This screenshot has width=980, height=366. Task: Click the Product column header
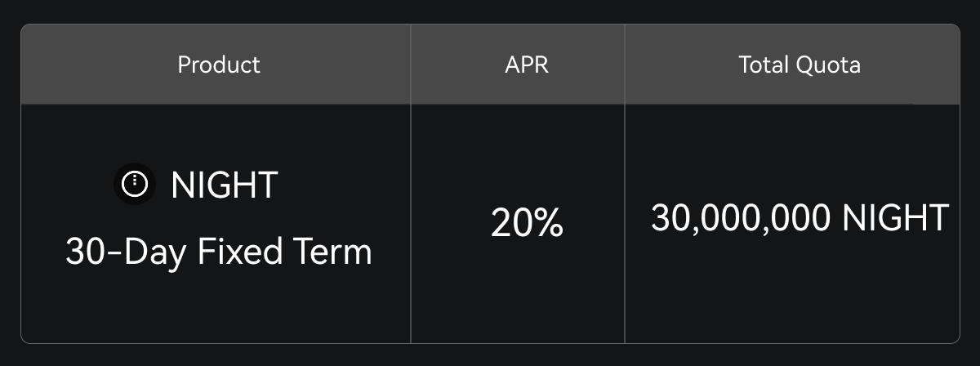(219, 65)
